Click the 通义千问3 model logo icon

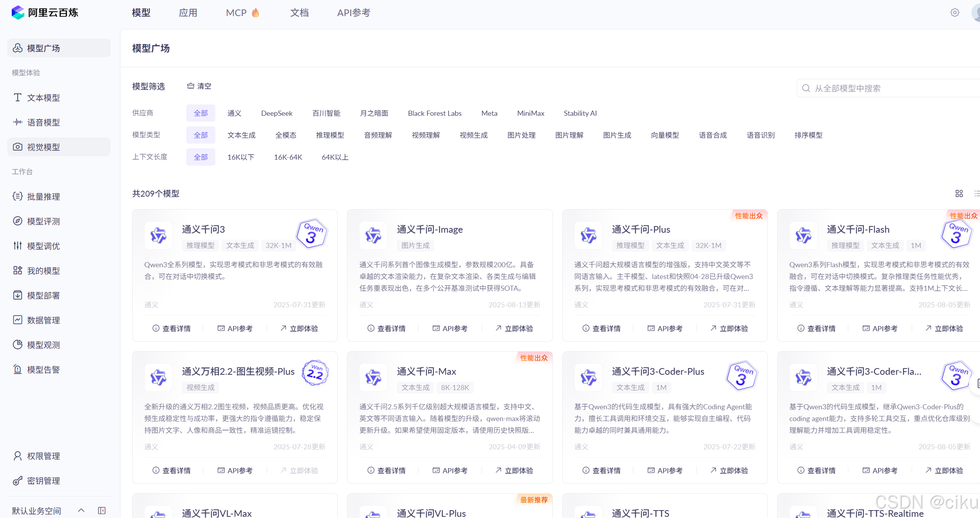[158, 235]
